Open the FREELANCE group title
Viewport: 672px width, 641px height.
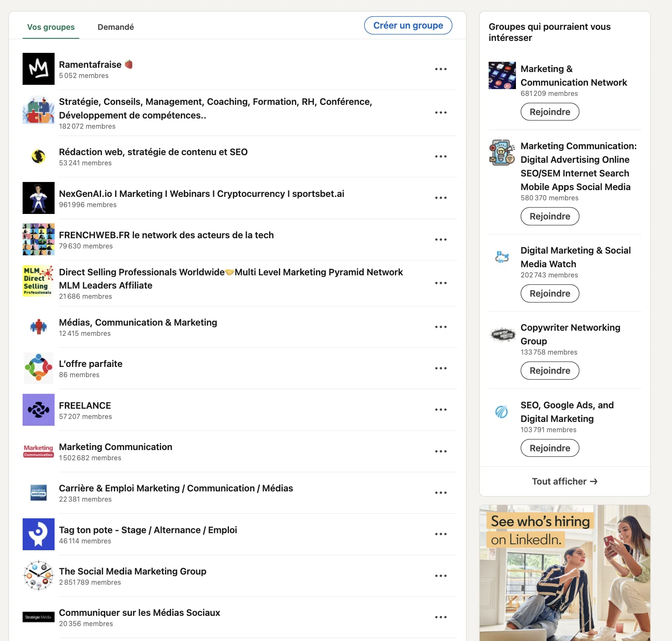point(85,406)
